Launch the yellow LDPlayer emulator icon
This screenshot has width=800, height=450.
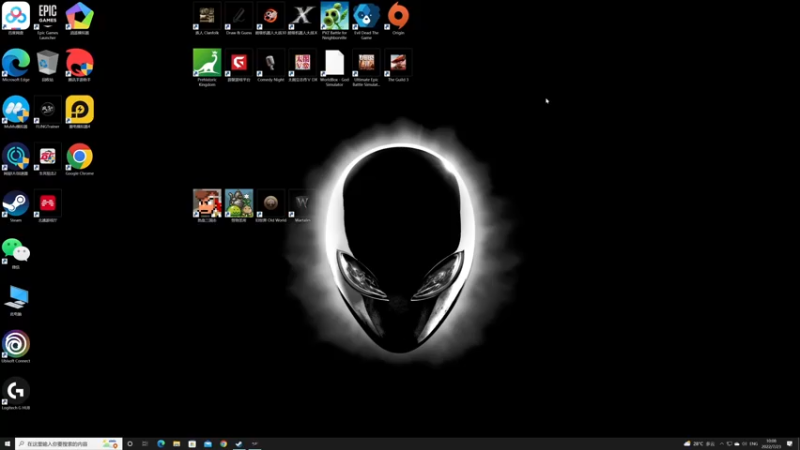click(x=80, y=110)
